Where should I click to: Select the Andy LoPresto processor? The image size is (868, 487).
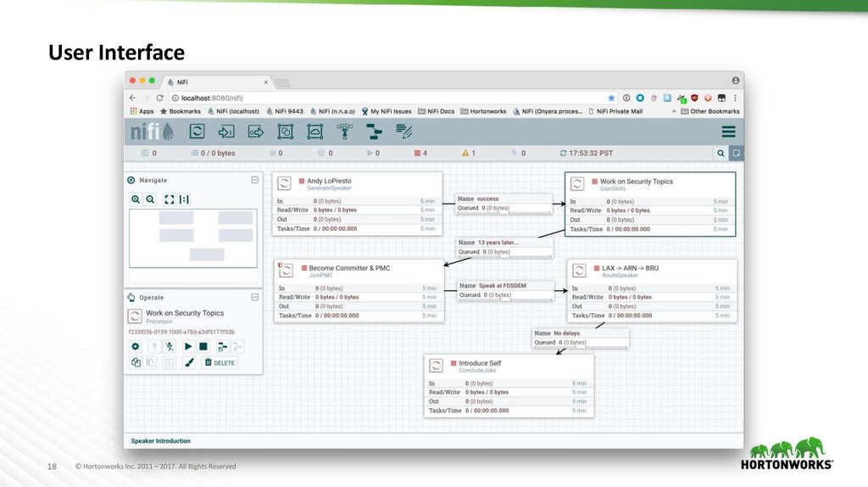pos(357,204)
